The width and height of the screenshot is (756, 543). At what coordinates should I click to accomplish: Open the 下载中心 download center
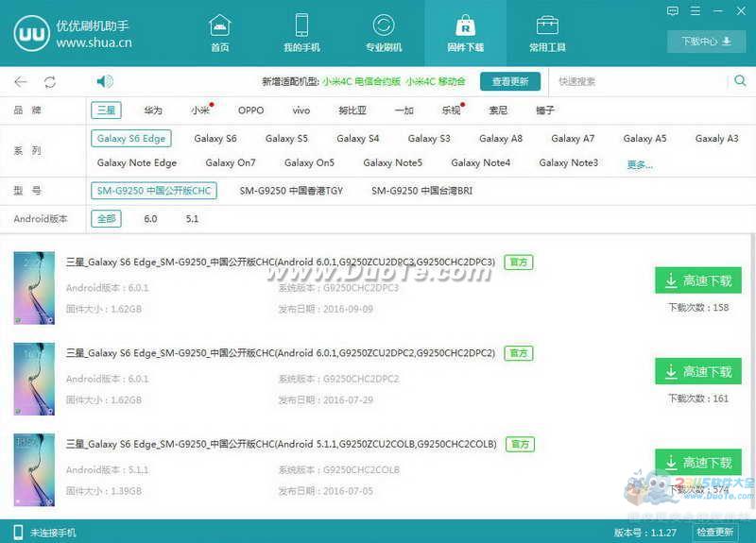click(699, 42)
